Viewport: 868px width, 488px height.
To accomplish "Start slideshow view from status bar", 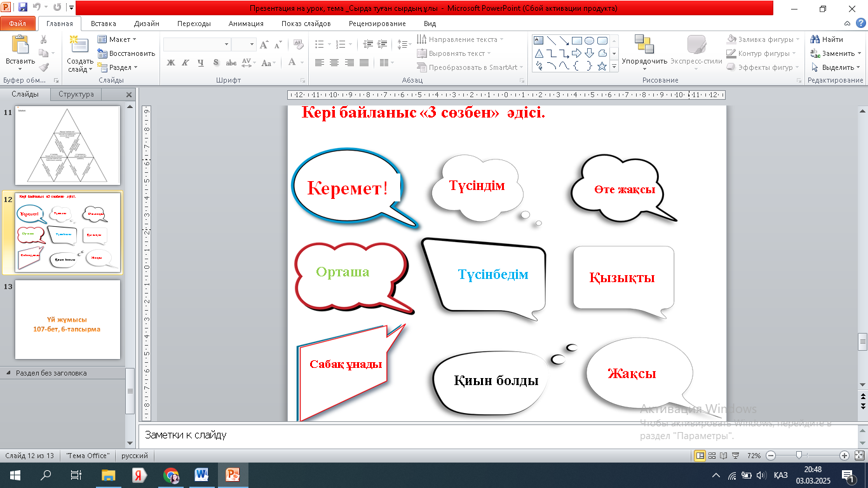I will (735, 456).
